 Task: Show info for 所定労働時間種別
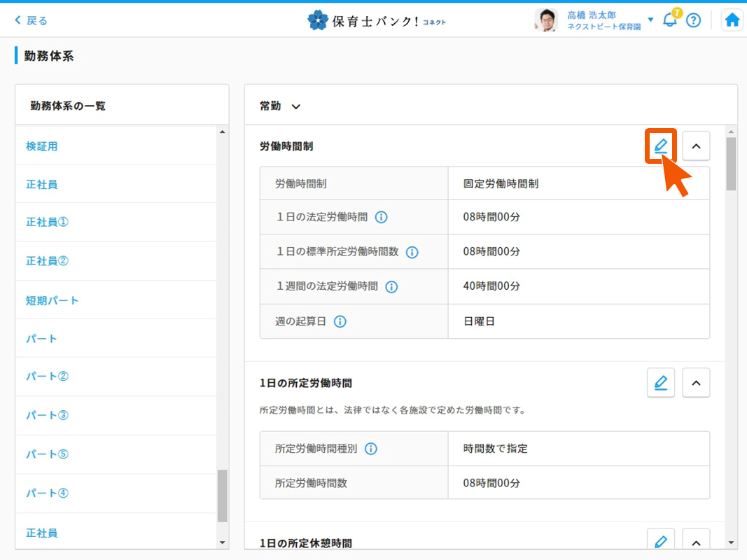(x=371, y=449)
